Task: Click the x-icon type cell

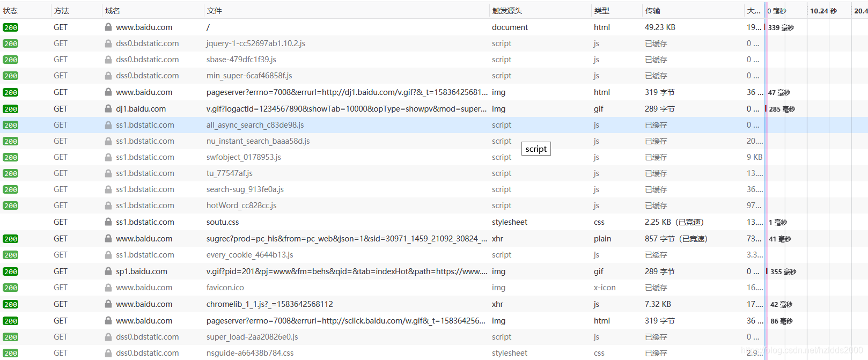Action: [605, 288]
